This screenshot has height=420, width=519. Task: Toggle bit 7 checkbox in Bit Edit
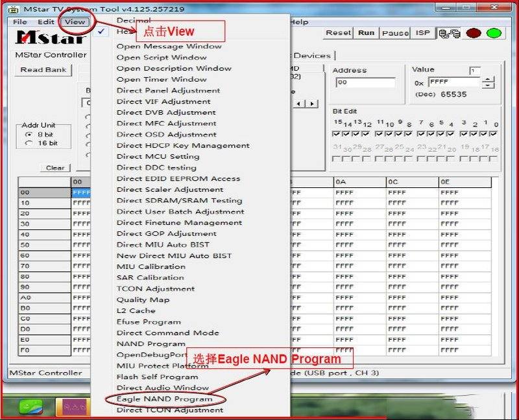(x=421, y=134)
